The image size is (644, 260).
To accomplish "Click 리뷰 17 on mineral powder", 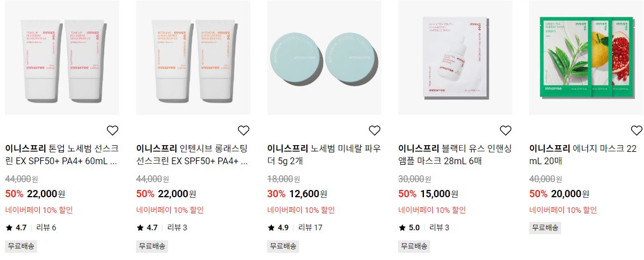I will [310, 227].
